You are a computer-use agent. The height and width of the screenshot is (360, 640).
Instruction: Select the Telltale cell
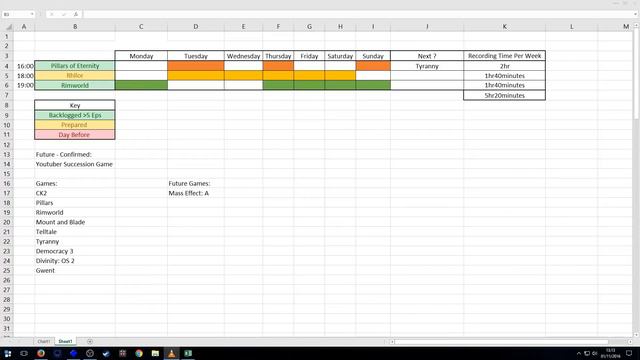[x=75, y=232]
